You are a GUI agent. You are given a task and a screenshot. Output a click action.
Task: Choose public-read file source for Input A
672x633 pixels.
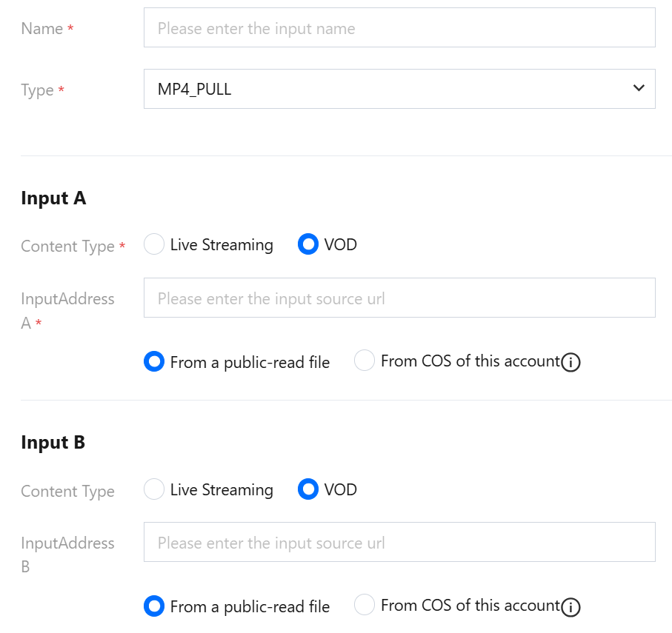154,362
